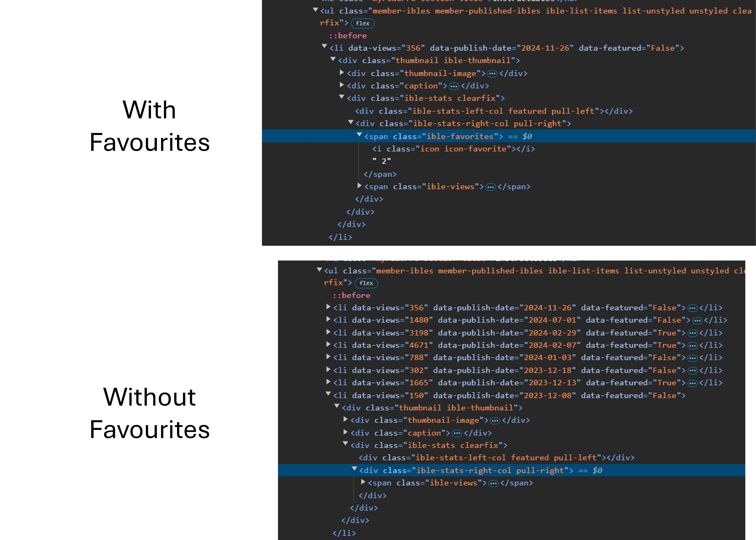Screen dimensions: 756x540
Task: Collapse ible-stats clearfix div in Without Favourites panel
Action: pyautogui.click(x=345, y=444)
